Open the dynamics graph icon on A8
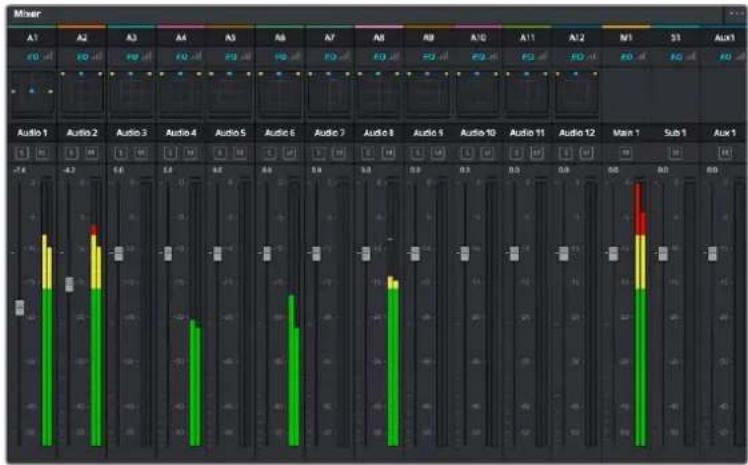 tap(394, 57)
